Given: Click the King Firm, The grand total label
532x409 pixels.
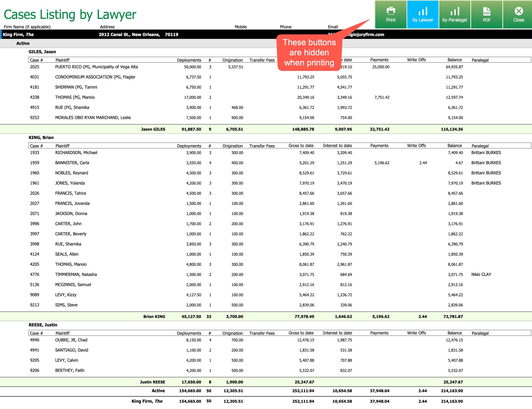Looking at the screenshot, I should click(147, 401).
